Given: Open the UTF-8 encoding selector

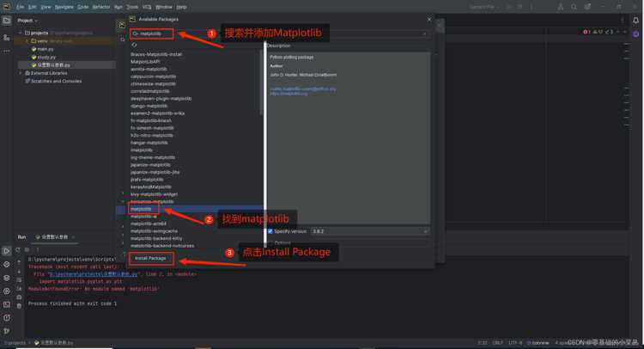Looking at the screenshot, I should pyautogui.click(x=515, y=342).
